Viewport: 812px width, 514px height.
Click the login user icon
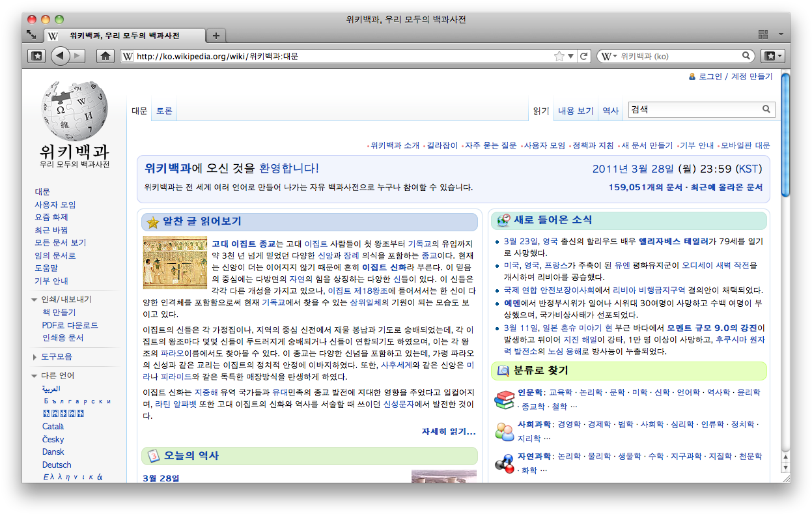coord(692,77)
